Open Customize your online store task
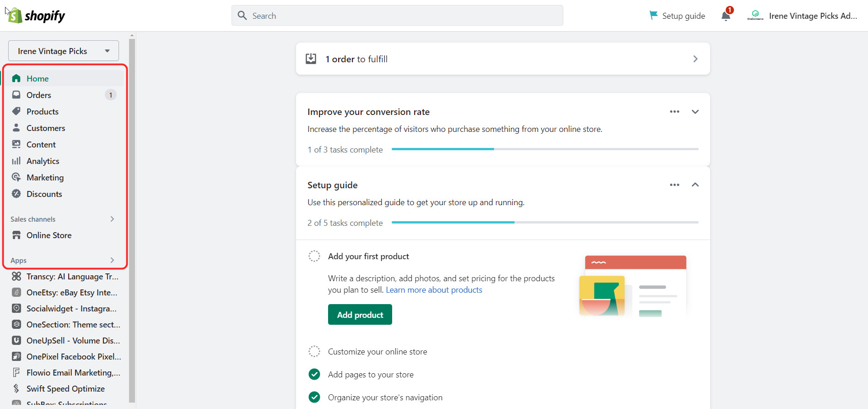Viewport: 868px width, 409px height. (377, 352)
